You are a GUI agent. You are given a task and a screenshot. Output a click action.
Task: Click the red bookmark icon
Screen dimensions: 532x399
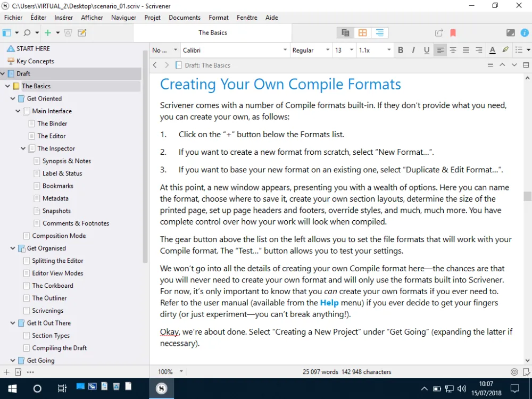point(453,33)
